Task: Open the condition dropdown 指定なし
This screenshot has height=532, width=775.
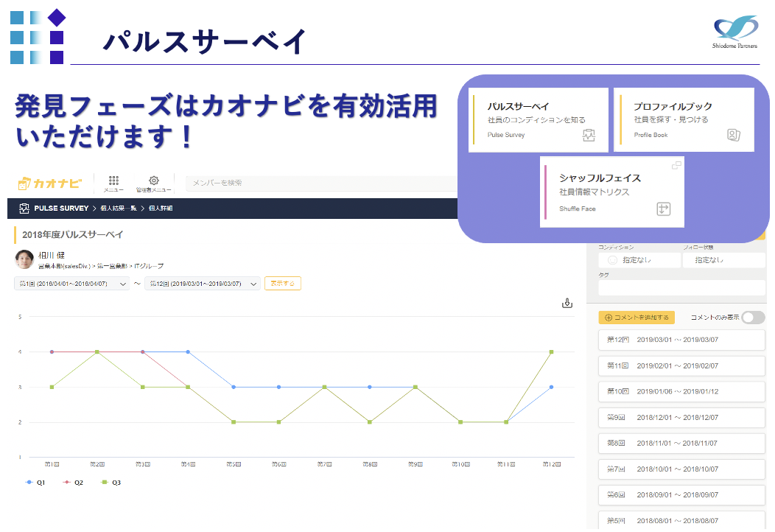Action: click(639, 260)
